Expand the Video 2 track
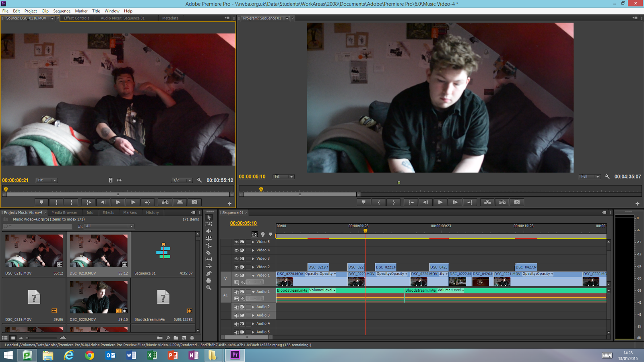The width and height of the screenshot is (644, 362). coord(253,267)
